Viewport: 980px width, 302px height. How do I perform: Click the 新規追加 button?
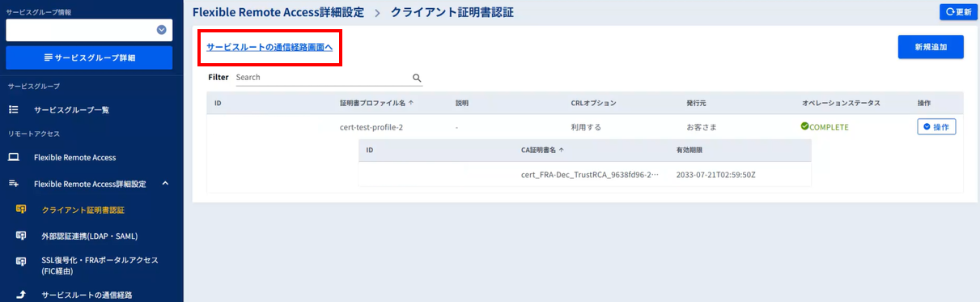click(x=931, y=47)
